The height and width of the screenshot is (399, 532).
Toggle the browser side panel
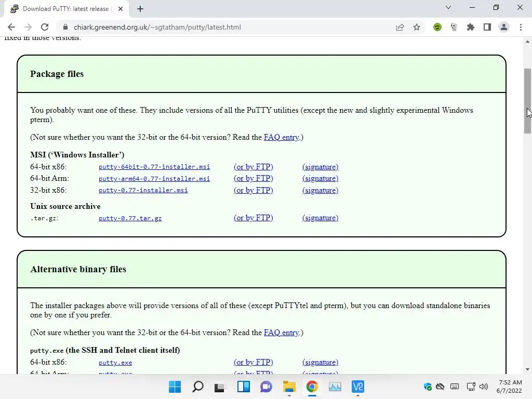[x=487, y=27]
